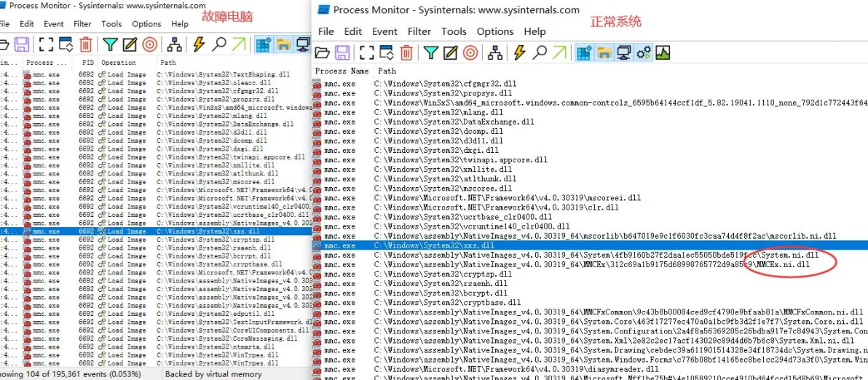Open File menu in right window
868x380 pixels.
click(326, 31)
